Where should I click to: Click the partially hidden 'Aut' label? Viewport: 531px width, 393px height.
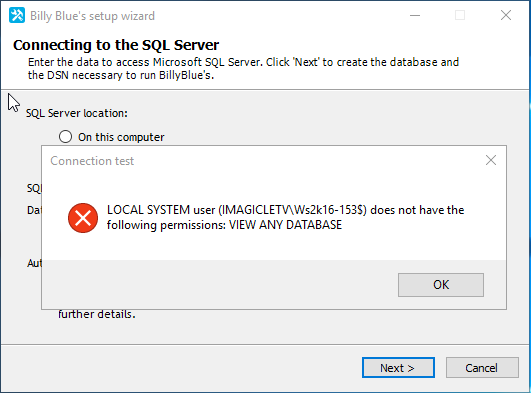point(34,263)
